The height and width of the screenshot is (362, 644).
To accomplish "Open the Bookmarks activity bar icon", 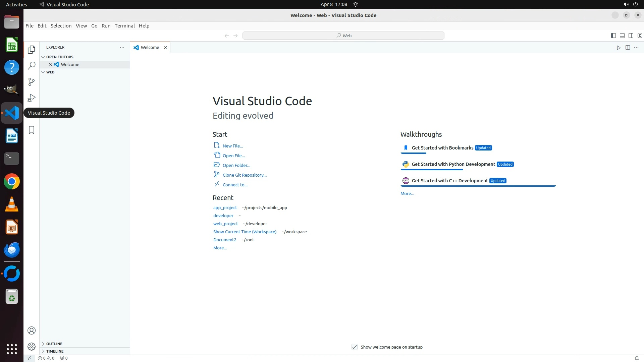I will click(x=32, y=130).
